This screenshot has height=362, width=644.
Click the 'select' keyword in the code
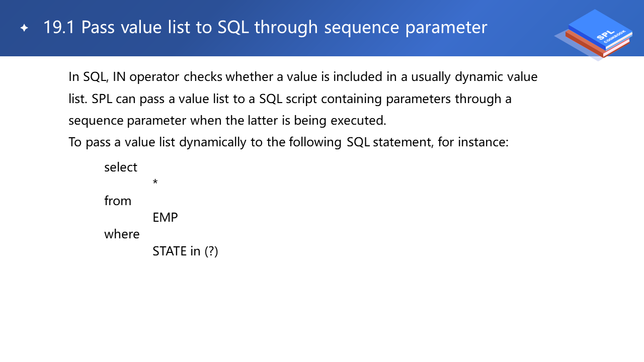pyautogui.click(x=121, y=167)
